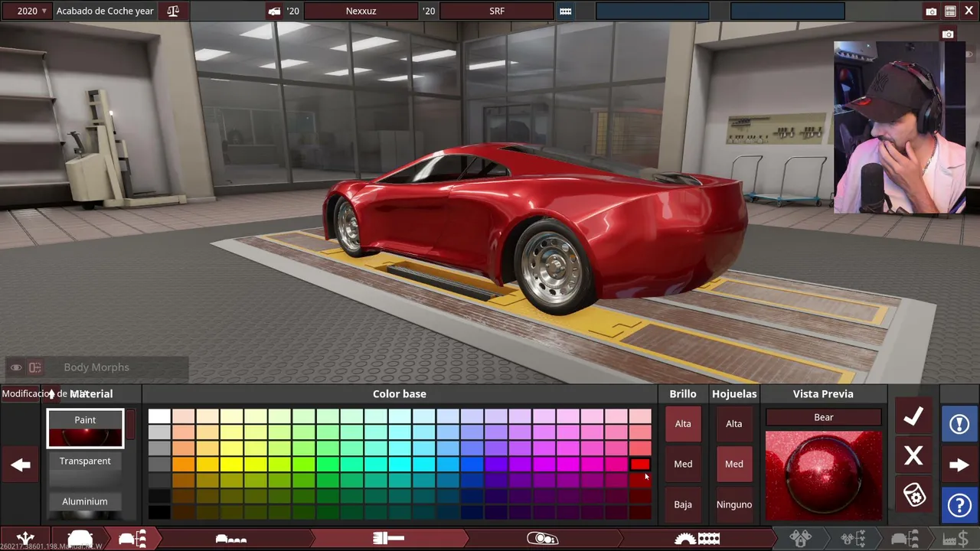Take a screenshot with top-bar camera icon

pyautogui.click(x=931, y=11)
